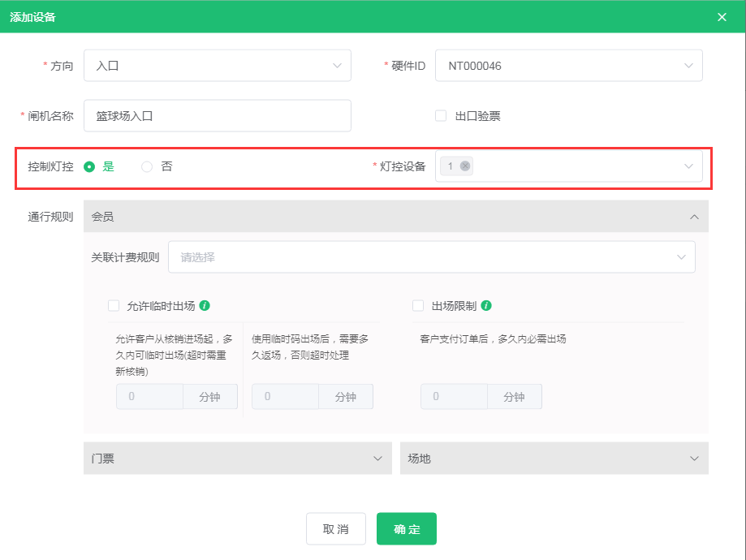Screen dimensions: 746x560
Task: Collapse the 会员 section
Action: point(694,217)
